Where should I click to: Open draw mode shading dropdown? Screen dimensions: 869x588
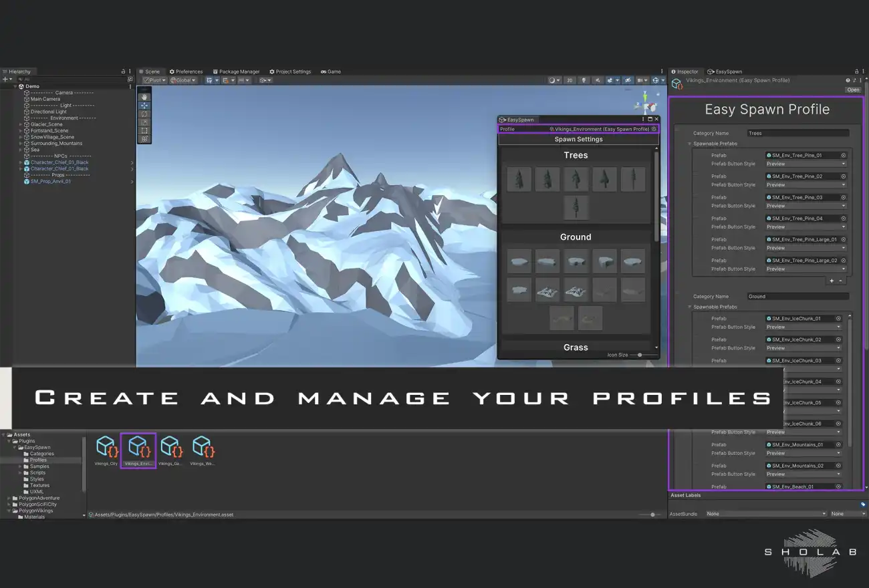click(554, 80)
